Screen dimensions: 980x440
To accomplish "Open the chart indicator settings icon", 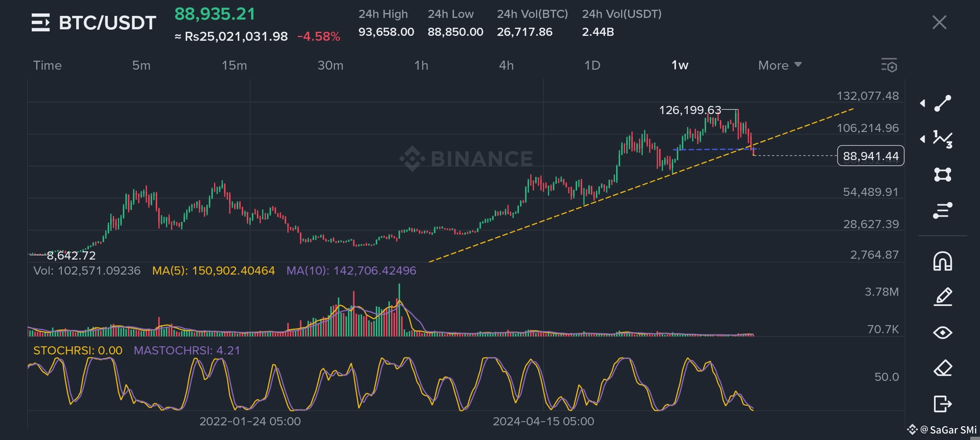I will (889, 66).
